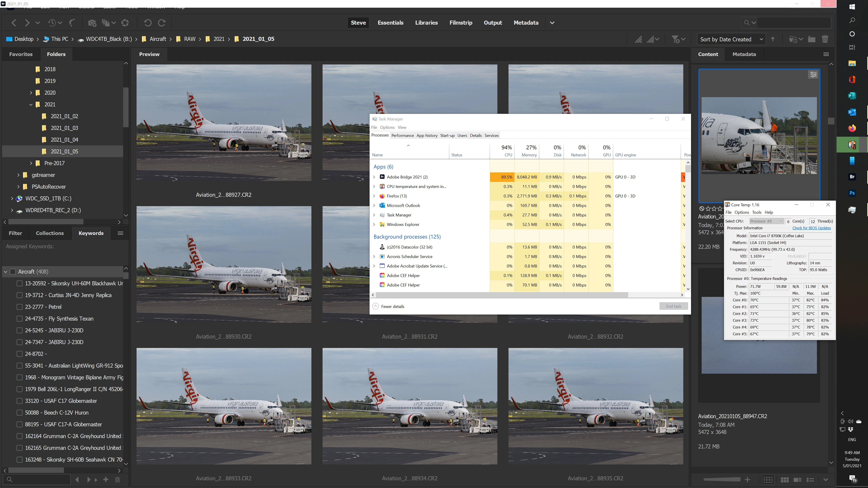
Task: Switch to the Filmstrip workspace
Action: click(x=461, y=23)
